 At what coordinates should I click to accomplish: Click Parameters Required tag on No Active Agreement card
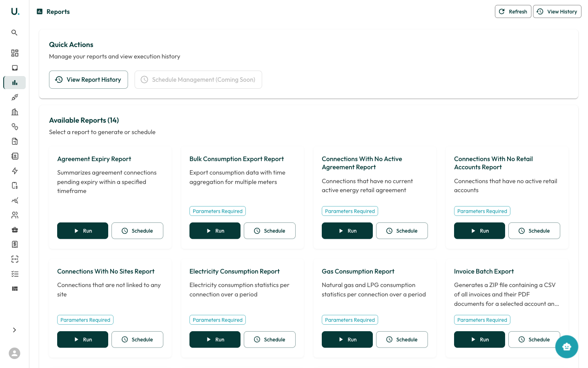click(x=350, y=211)
